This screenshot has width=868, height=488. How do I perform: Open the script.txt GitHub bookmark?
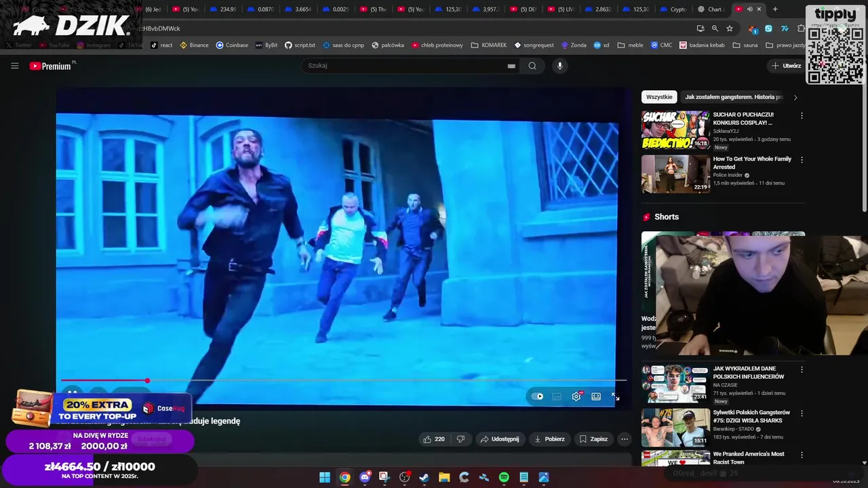click(x=300, y=45)
